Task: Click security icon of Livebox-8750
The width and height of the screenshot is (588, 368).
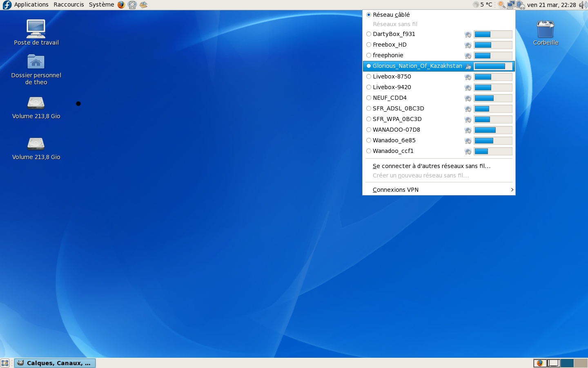Action: pos(468,77)
